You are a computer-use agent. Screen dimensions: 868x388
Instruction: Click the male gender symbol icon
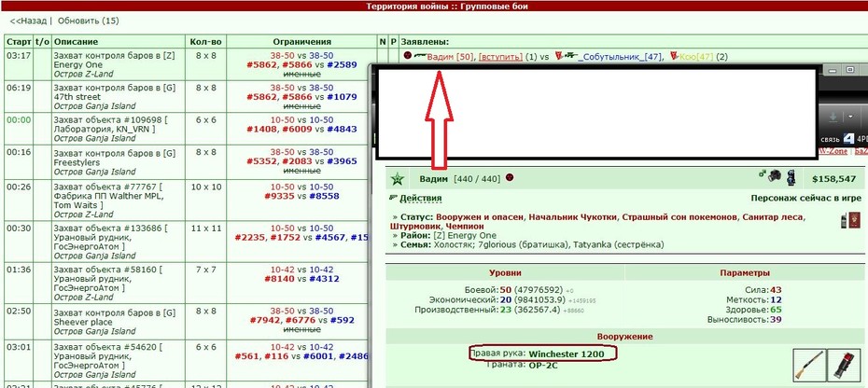763,173
